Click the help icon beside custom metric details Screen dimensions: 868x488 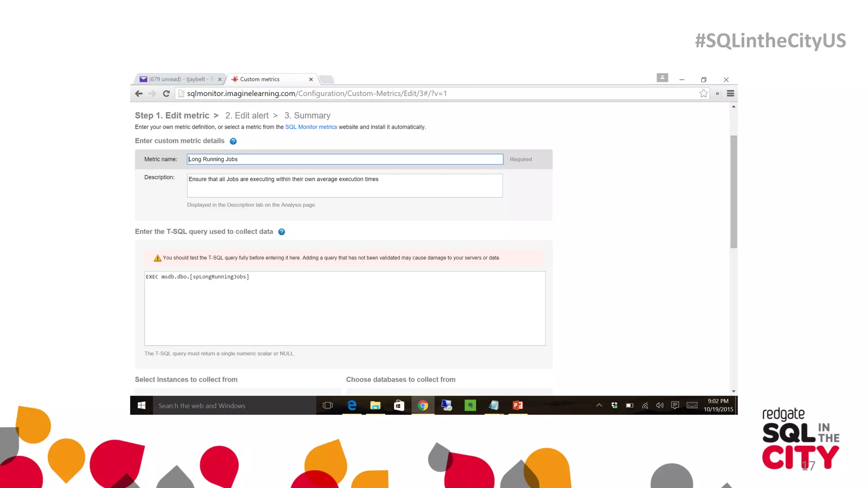tap(233, 141)
